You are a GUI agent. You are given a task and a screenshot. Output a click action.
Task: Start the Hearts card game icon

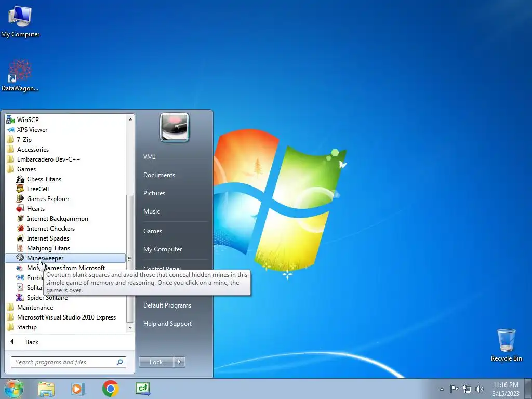tap(20, 209)
